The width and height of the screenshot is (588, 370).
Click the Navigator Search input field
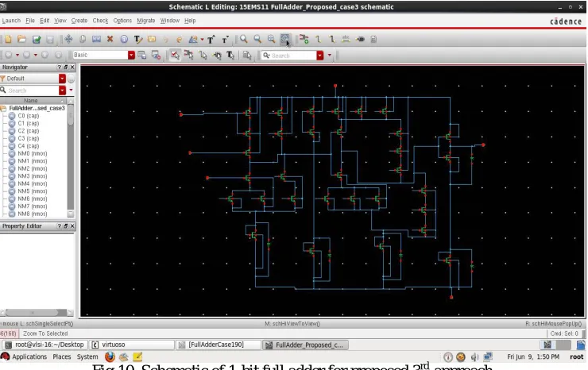click(x=29, y=91)
